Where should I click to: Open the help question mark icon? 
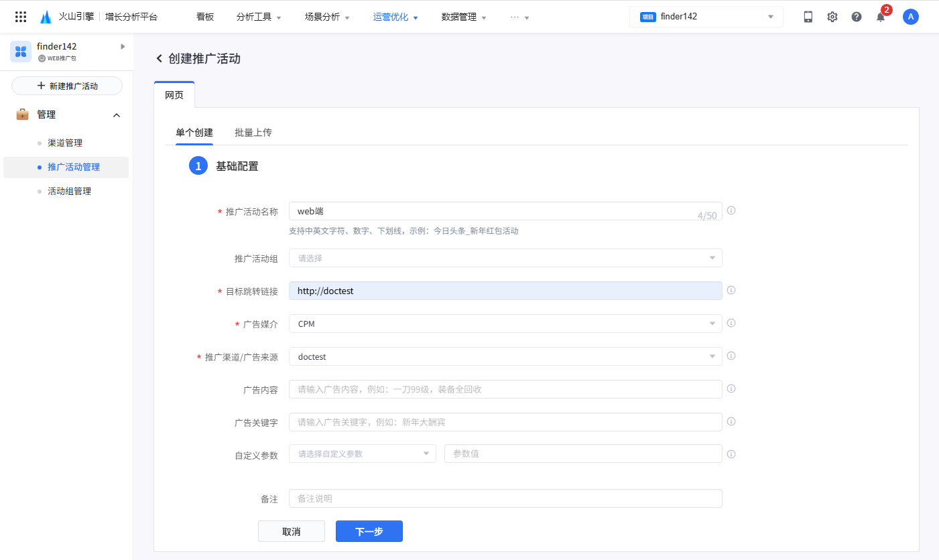(x=857, y=17)
